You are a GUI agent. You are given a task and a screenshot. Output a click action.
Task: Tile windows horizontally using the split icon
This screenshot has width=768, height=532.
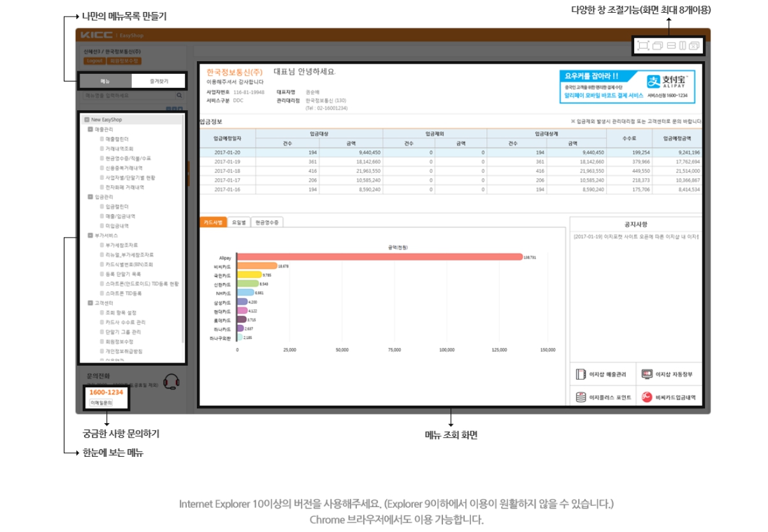click(671, 45)
